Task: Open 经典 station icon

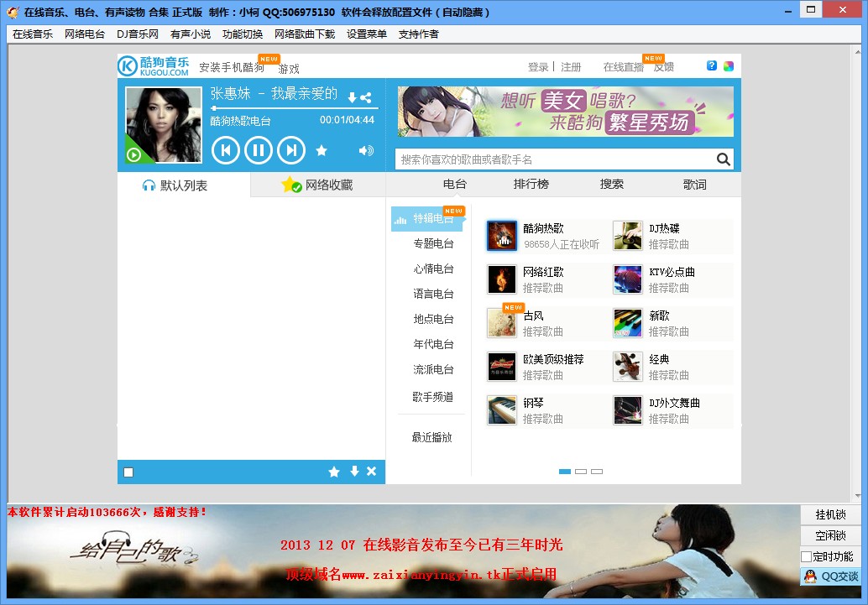Action: 628,367
